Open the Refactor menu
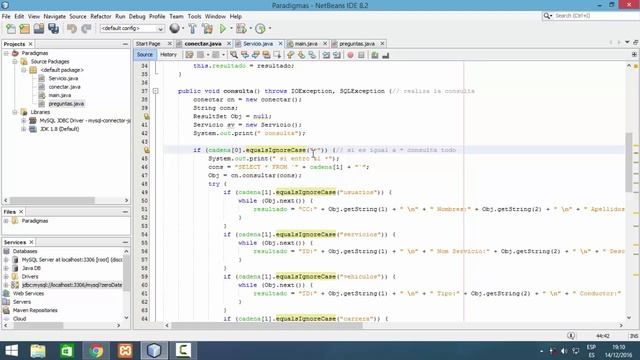 (x=101, y=16)
